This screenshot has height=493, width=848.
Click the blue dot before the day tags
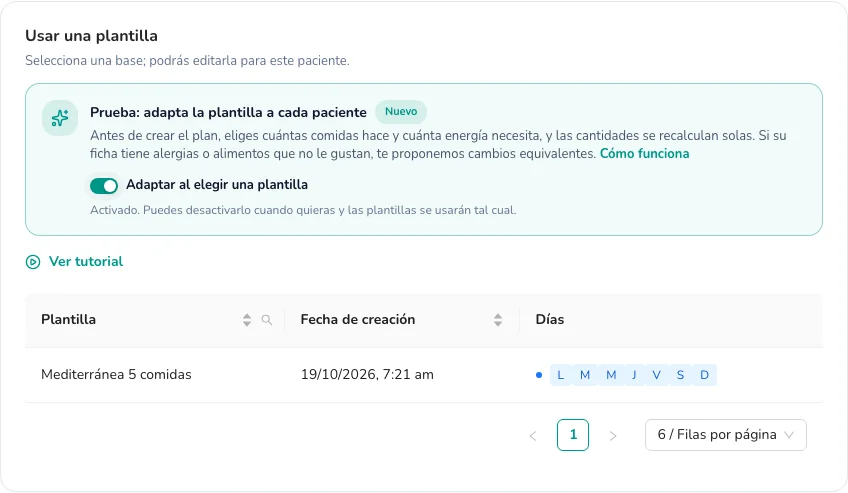click(539, 375)
